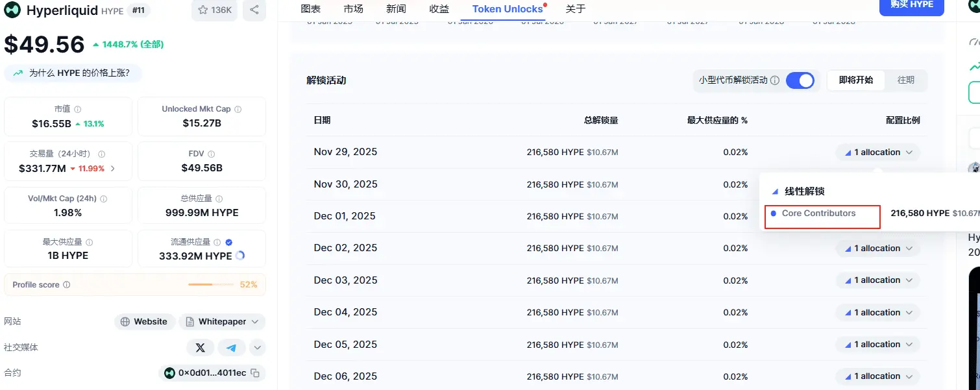Click the circulating supply ring chart icon
980x390 pixels.
pyautogui.click(x=240, y=256)
